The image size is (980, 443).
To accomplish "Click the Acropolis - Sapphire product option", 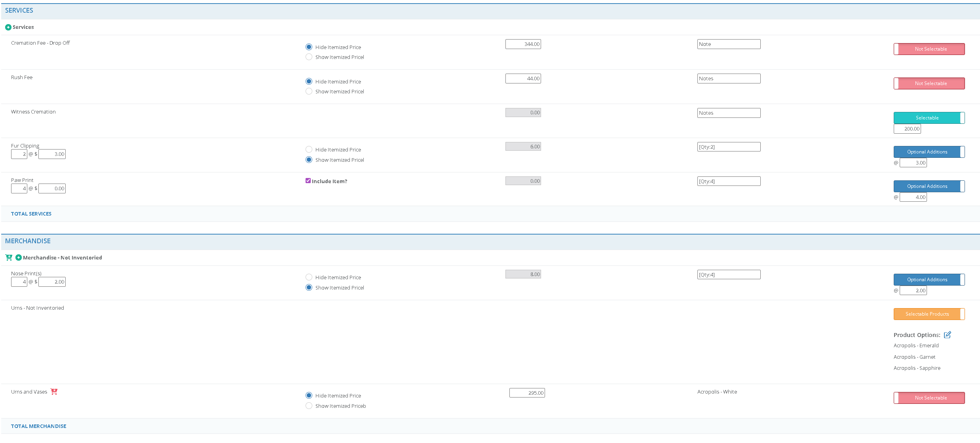I will pos(917,368).
